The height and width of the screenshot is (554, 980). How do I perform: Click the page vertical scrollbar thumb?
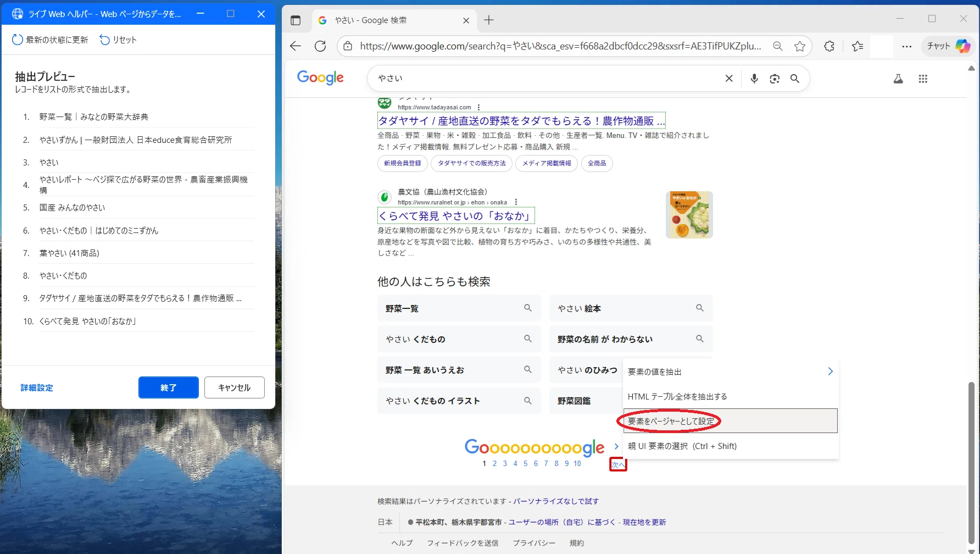click(971, 463)
